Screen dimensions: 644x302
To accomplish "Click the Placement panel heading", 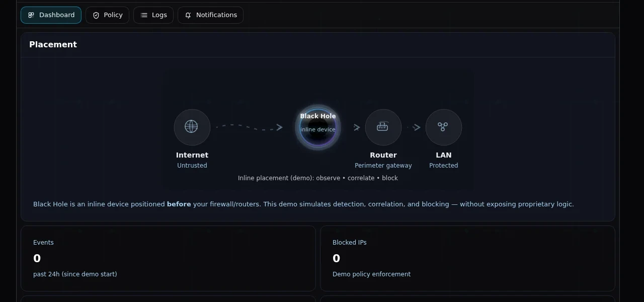I will click(53, 44).
